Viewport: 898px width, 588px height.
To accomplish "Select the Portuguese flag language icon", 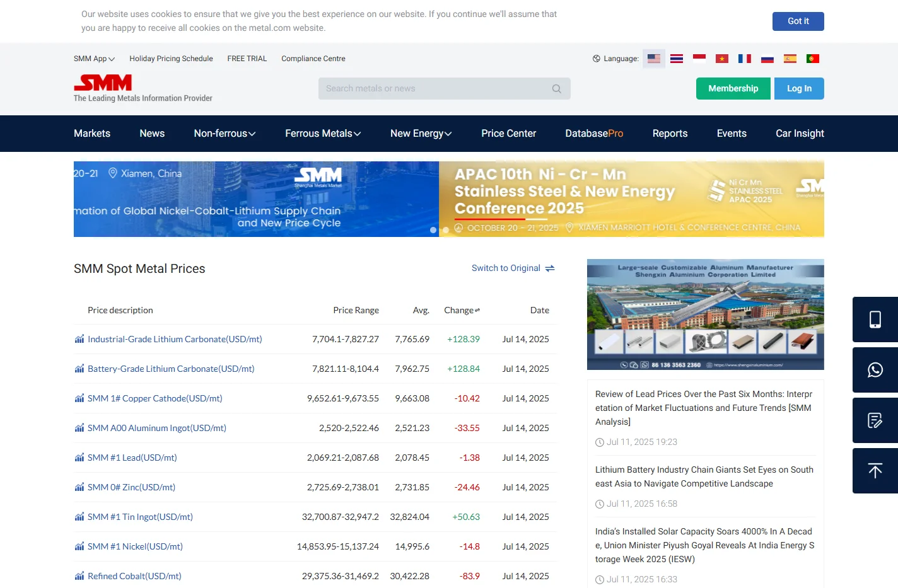I will [813, 59].
